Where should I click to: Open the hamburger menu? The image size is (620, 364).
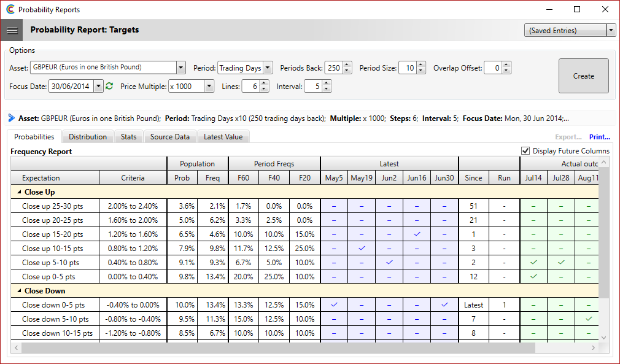12,29
